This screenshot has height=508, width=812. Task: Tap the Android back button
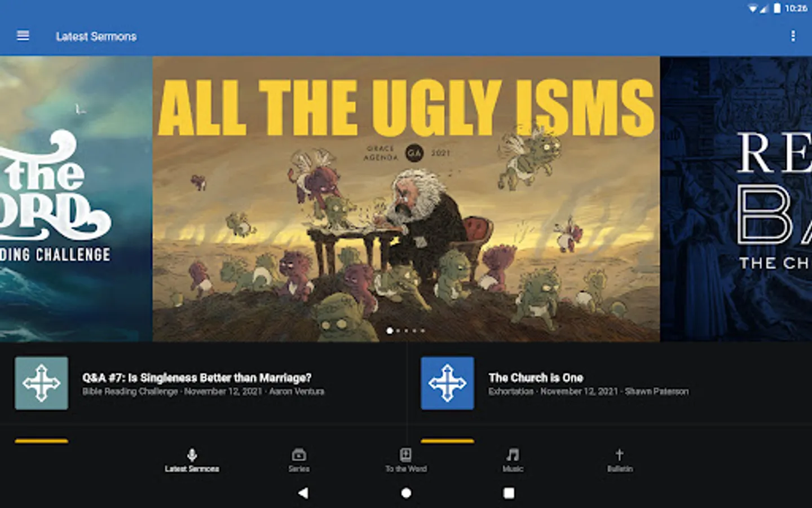coord(303,493)
